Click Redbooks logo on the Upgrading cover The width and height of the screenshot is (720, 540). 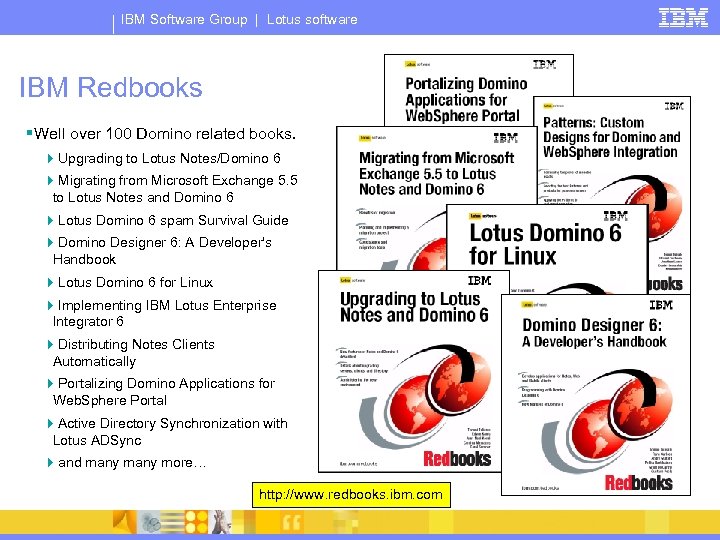tap(457, 458)
